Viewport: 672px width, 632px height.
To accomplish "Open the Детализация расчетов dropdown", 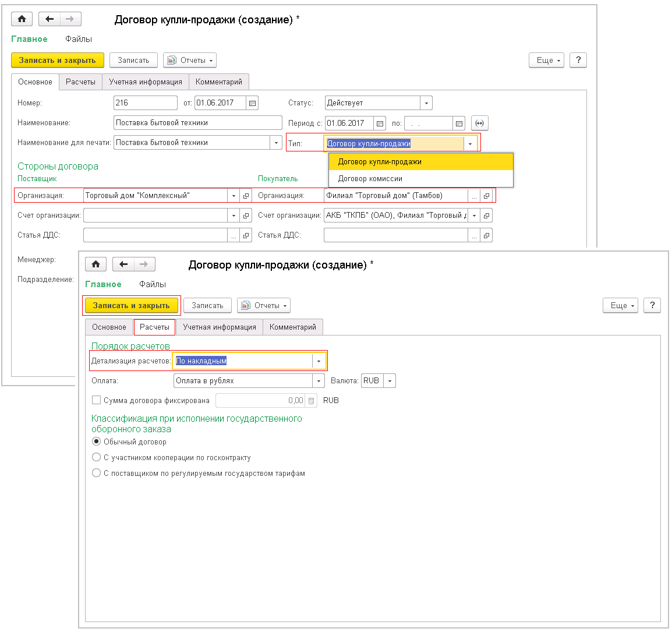I will point(319,361).
